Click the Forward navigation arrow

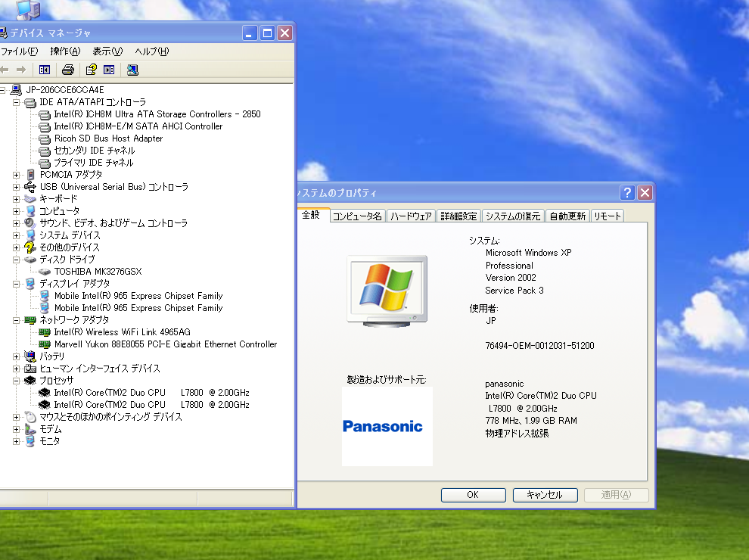coord(23,70)
